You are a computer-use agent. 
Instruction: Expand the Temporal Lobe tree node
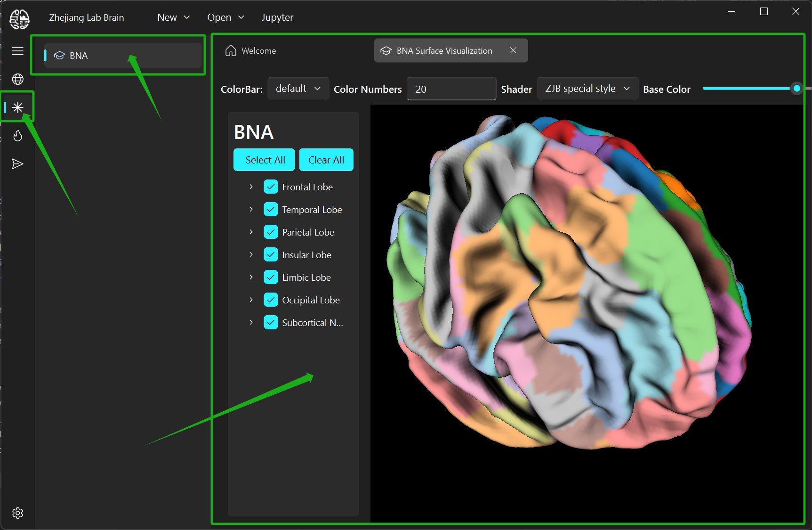point(251,210)
